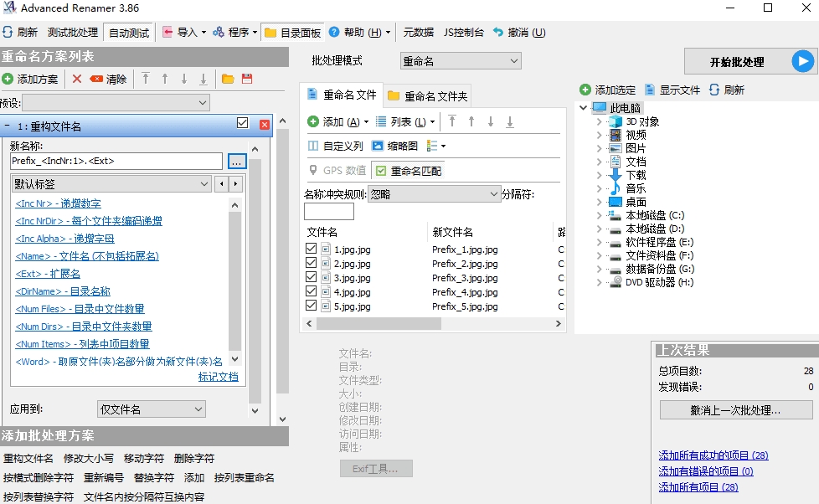Uncheck the 3.jpg.jpg file checkbox

point(312,277)
